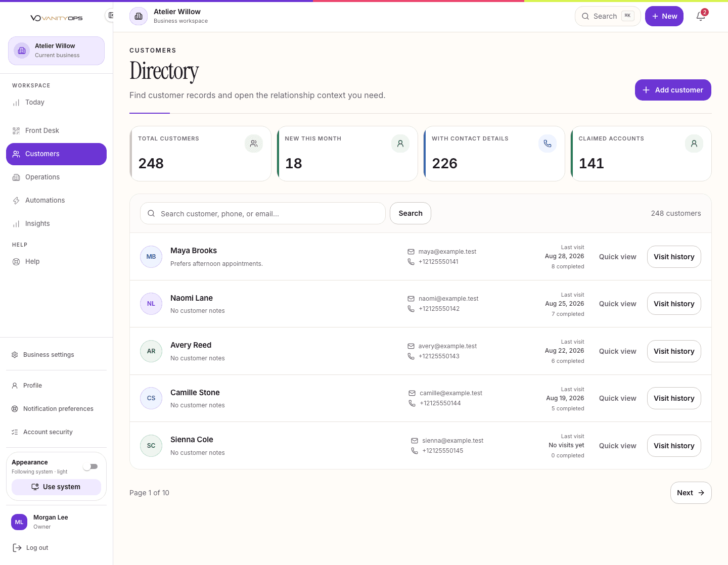Image resolution: width=728 pixels, height=565 pixels.
Task: Open Notification preferences
Action: 56,409
